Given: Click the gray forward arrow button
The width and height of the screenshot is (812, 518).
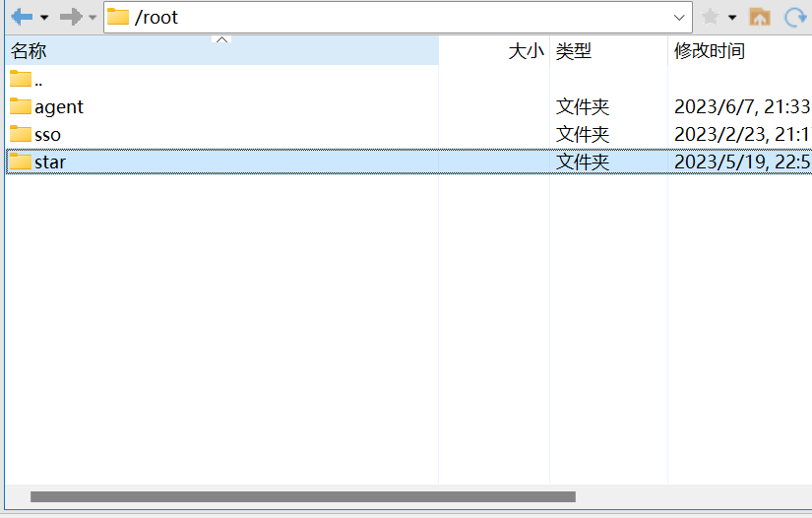Looking at the screenshot, I should [70, 17].
